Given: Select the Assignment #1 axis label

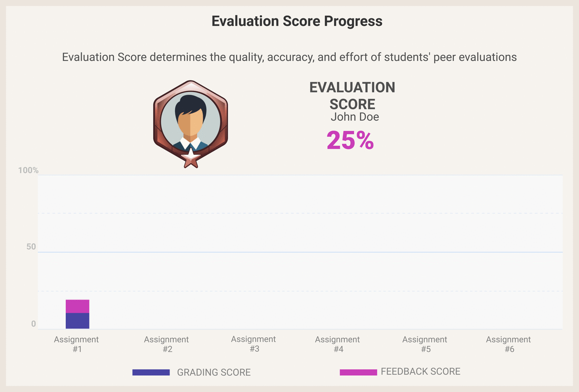Looking at the screenshot, I should pos(76,344).
